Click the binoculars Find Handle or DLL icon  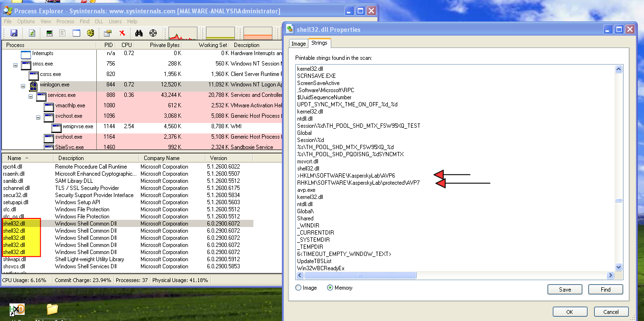point(139,33)
